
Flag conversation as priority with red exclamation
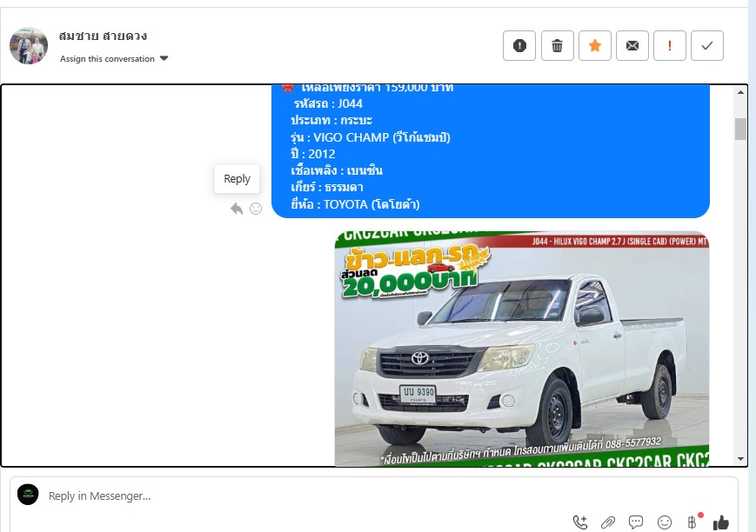(x=670, y=46)
